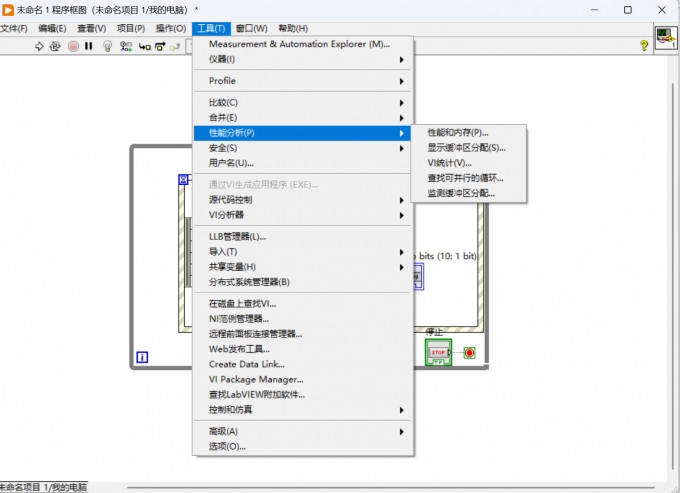
Task: Select the highlighted 性能分析(P) entry
Action: click(303, 133)
